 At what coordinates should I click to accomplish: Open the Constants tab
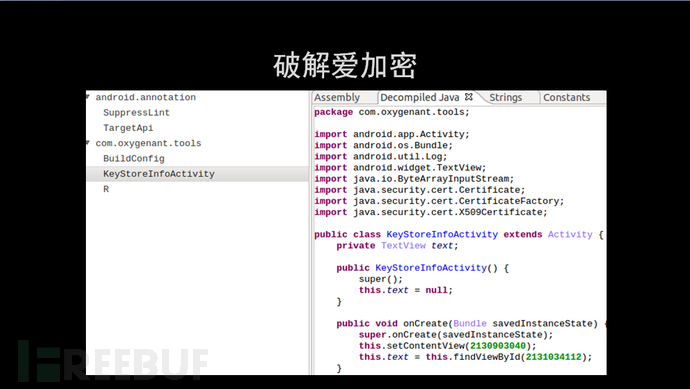click(566, 97)
